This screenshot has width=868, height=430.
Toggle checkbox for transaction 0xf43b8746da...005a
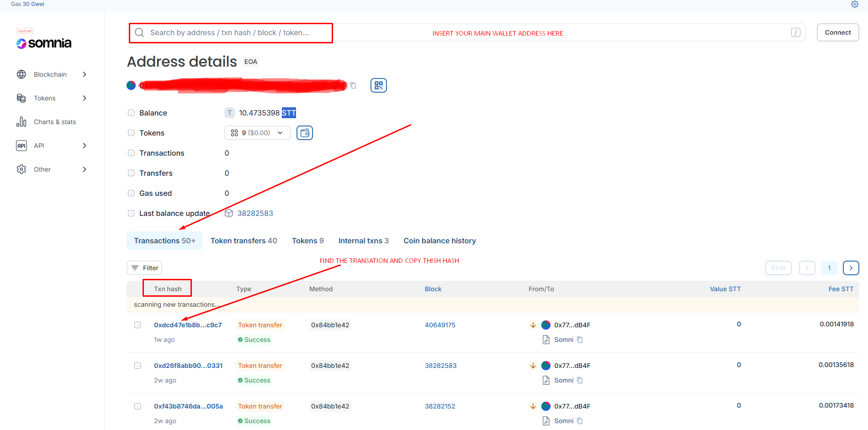pos(138,406)
